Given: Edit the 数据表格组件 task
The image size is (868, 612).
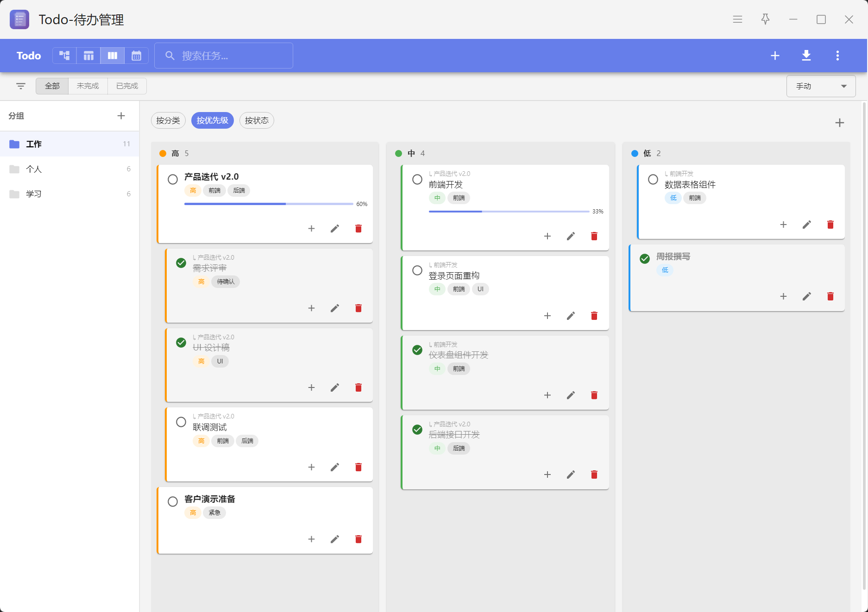Looking at the screenshot, I should [x=807, y=225].
